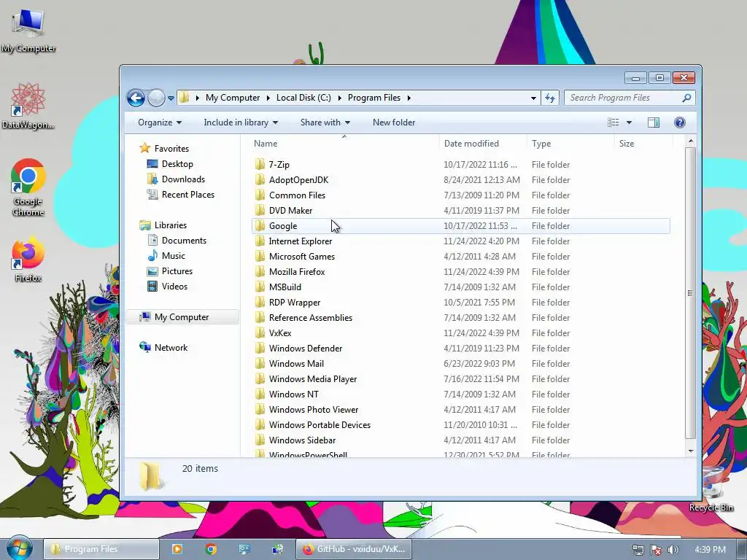Open the Organize menu
747x560 pixels.
tap(160, 122)
